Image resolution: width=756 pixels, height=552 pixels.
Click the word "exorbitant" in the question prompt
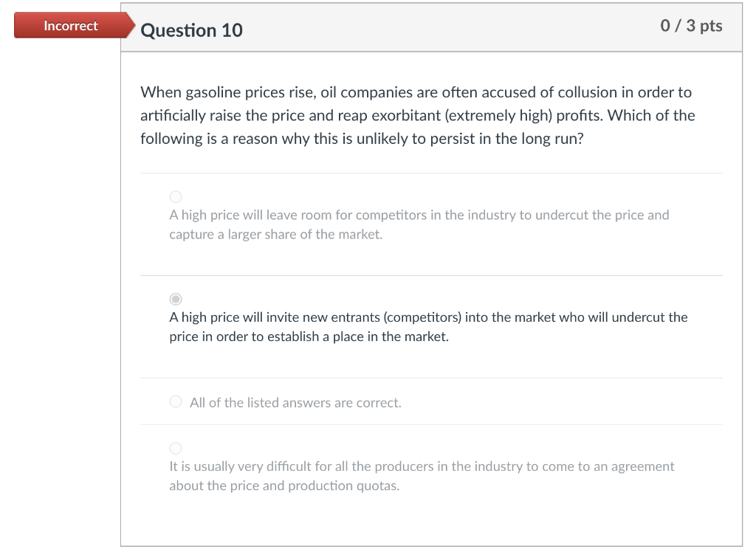pyautogui.click(x=400, y=116)
